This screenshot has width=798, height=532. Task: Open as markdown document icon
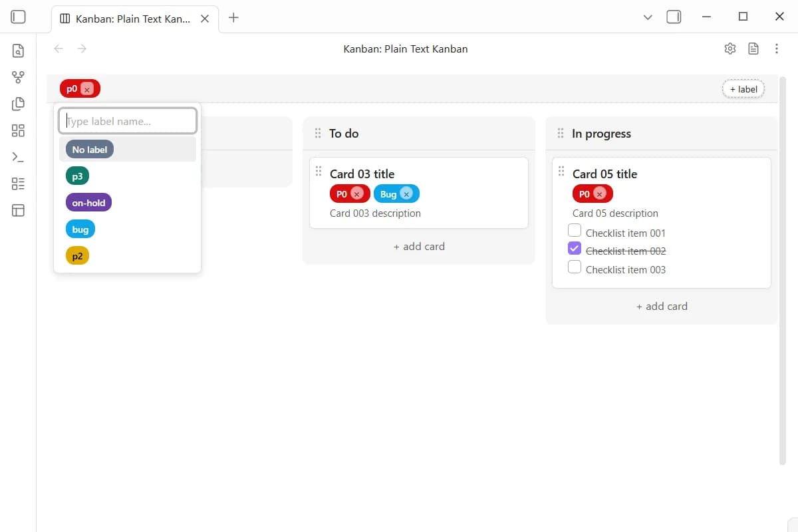tap(753, 49)
